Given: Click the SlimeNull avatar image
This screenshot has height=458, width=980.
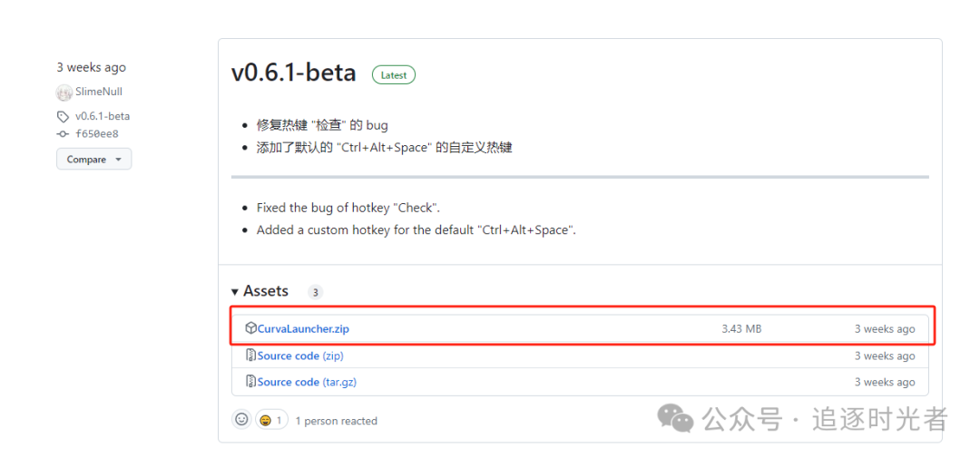Looking at the screenshot, I should coord(64,92).
